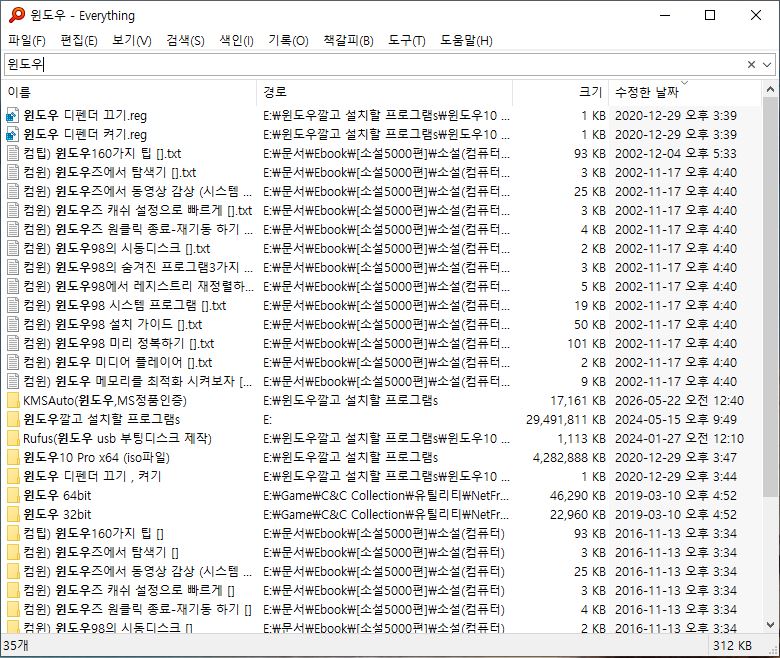Click folder icon of 윈도우깔고 설치할 프로그램s
This screenshot has width=780, height=658.
[13, 419]
